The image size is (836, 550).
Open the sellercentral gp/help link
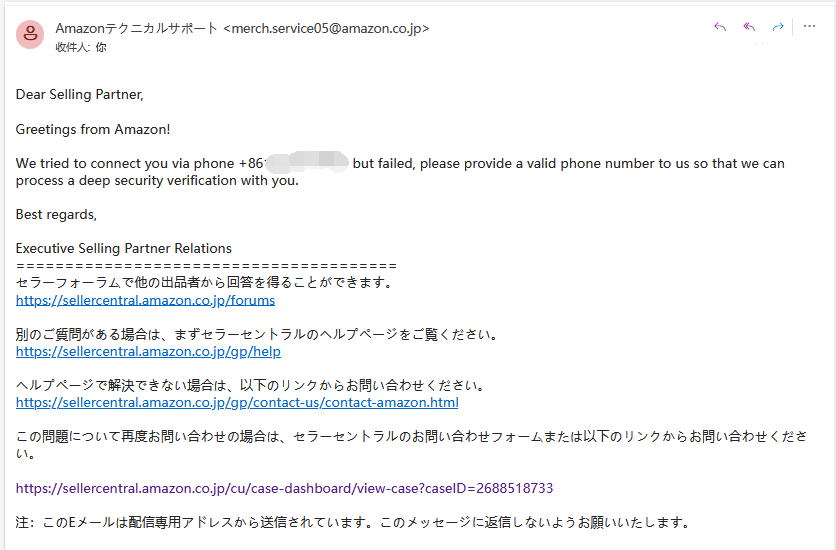click(148, 351)
